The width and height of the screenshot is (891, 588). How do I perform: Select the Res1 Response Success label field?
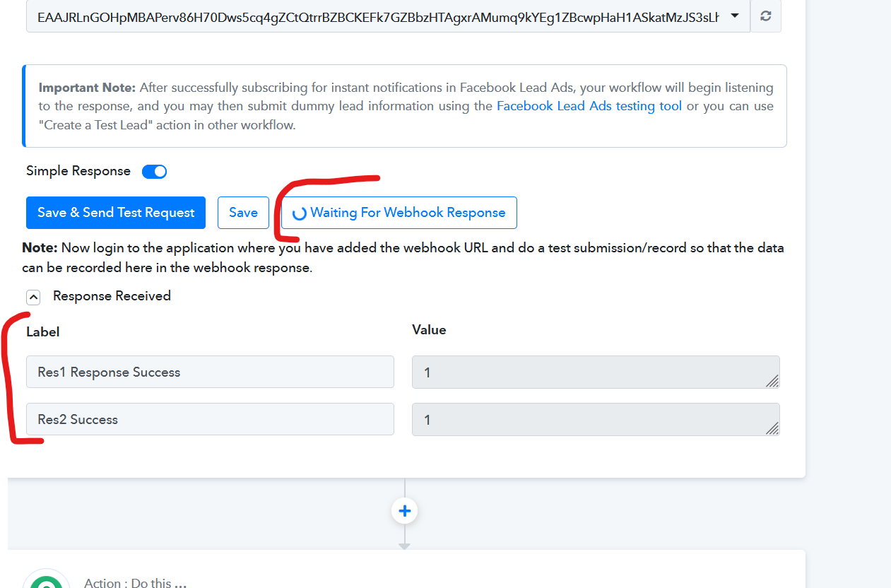tap(210, 372)
